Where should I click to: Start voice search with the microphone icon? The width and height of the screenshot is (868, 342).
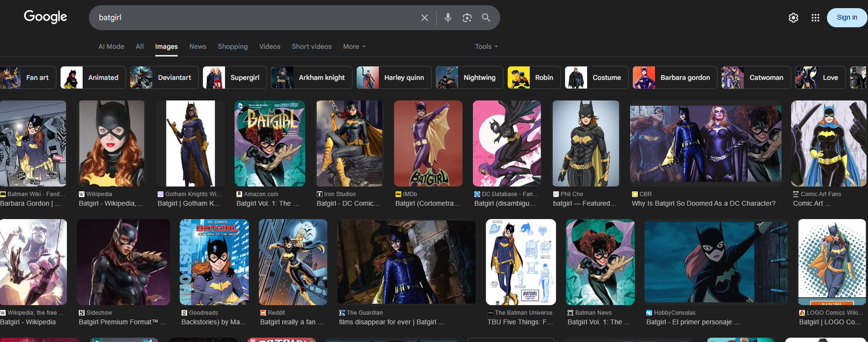pyautogui.click(x=448, y=18)
